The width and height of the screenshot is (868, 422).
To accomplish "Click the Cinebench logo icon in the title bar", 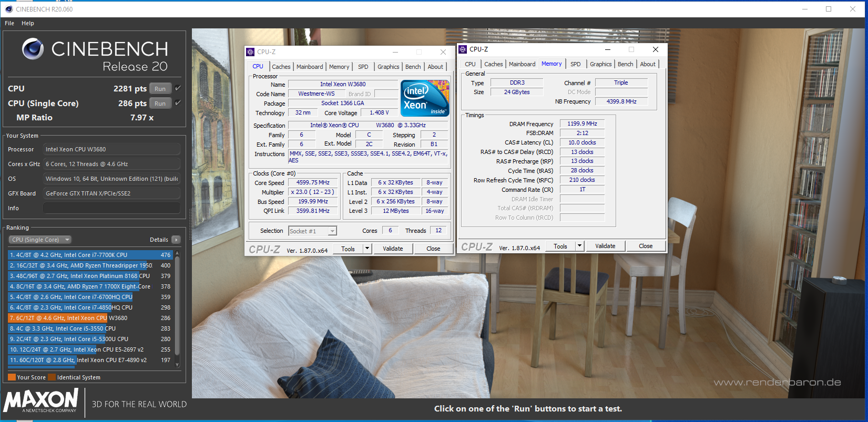I will (x=9, y=9).
